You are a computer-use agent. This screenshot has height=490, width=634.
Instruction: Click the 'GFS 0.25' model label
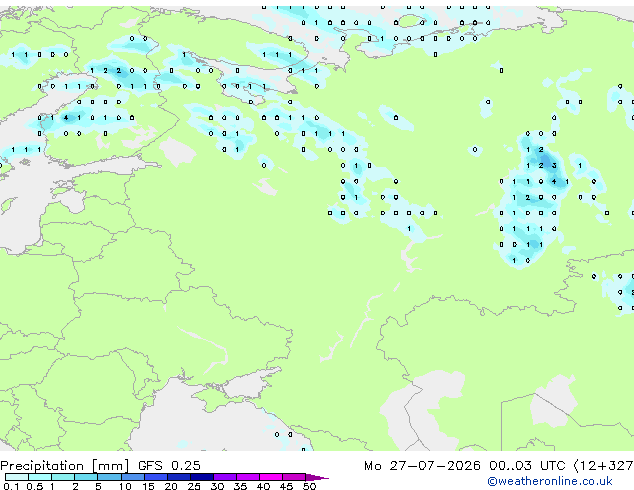(x=169, y=466)
